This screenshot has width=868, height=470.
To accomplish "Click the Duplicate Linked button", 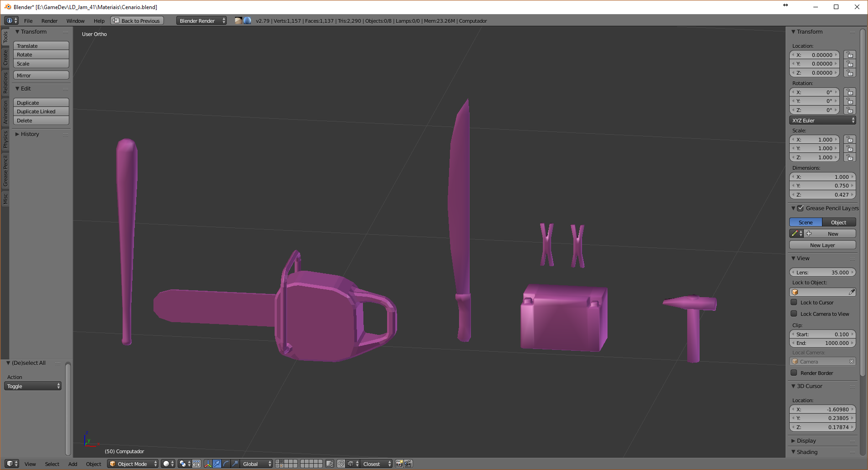I will pos(41,111).
